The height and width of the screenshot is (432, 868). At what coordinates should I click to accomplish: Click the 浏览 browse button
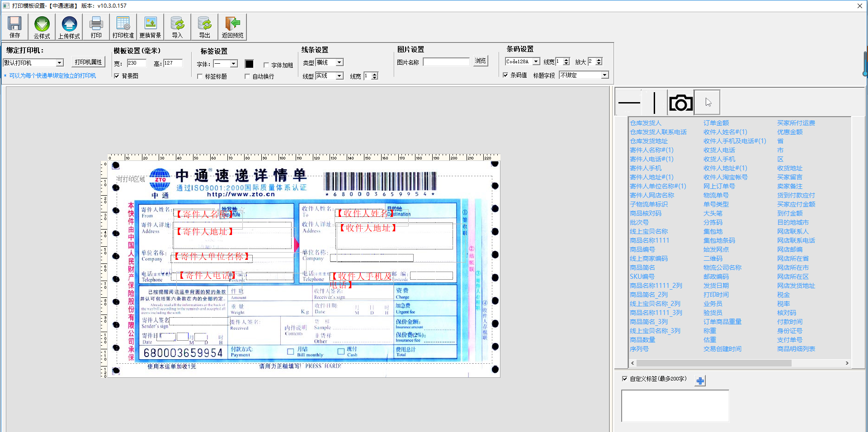[481, 61]
